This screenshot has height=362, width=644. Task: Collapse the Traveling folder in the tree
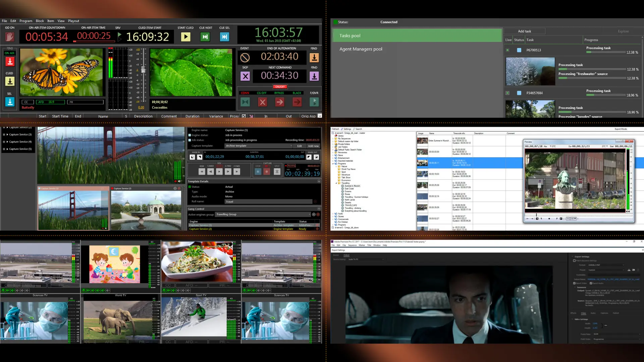336,183
